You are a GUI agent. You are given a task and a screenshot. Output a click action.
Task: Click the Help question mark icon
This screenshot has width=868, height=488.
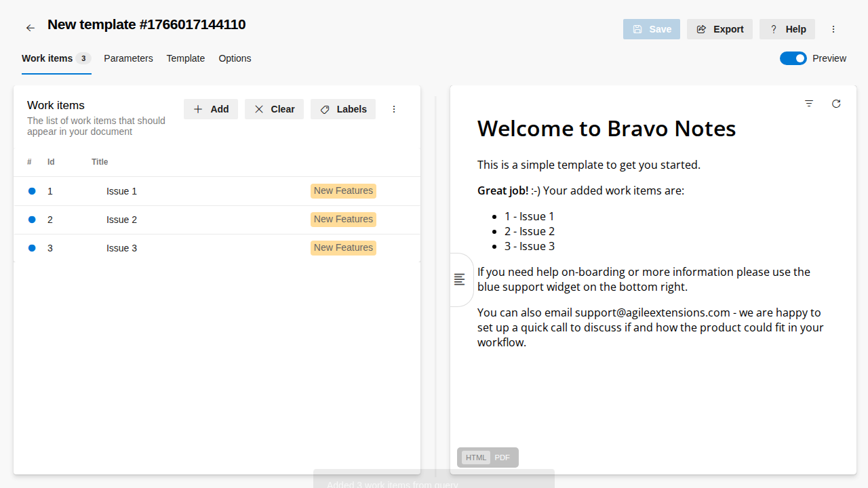coord(773,29)
